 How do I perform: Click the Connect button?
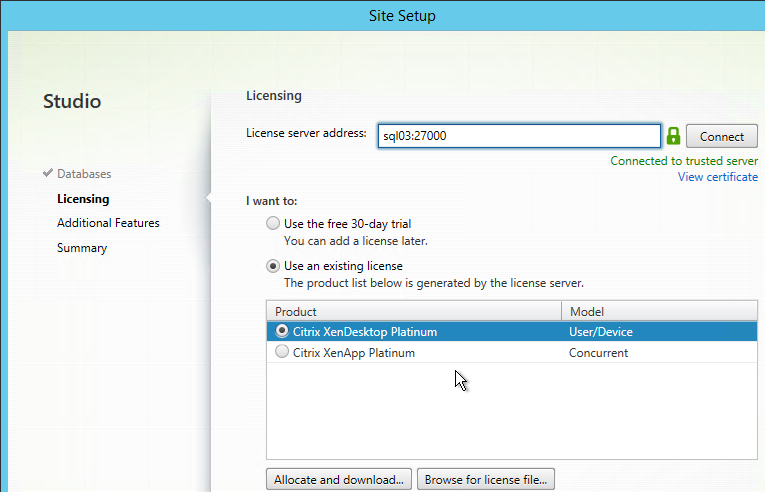point(722,136)
